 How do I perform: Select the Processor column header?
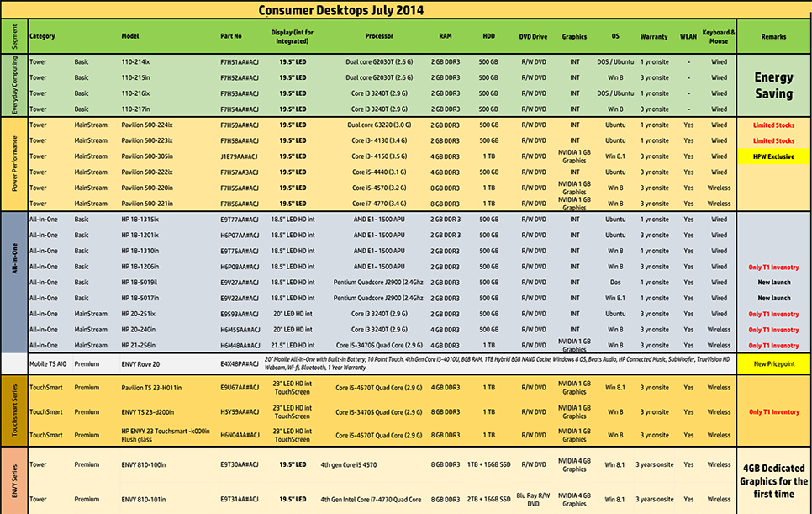coord(379,36)
